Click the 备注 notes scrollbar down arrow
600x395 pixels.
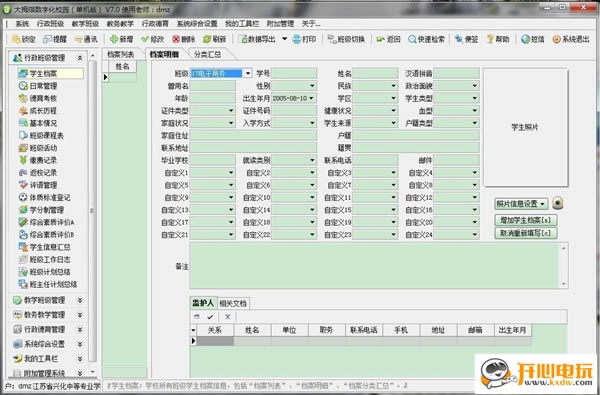[564, 284]
